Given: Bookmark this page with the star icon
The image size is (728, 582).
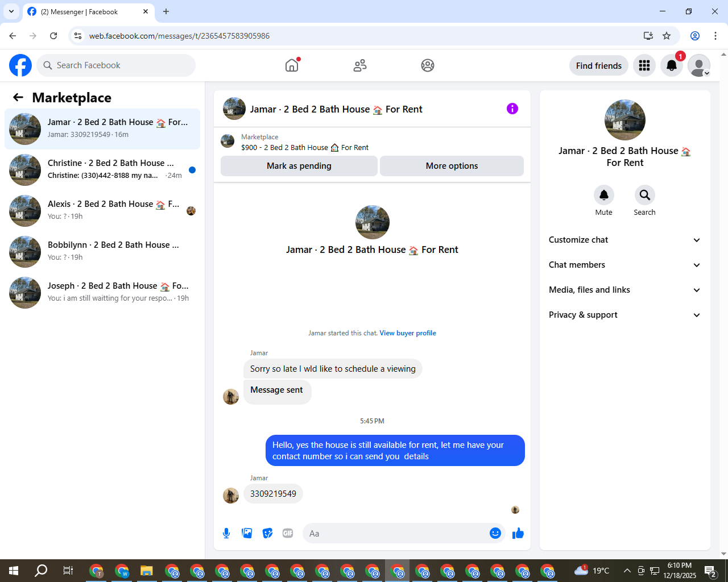Looking at the screenshot, I should point(667,36).
